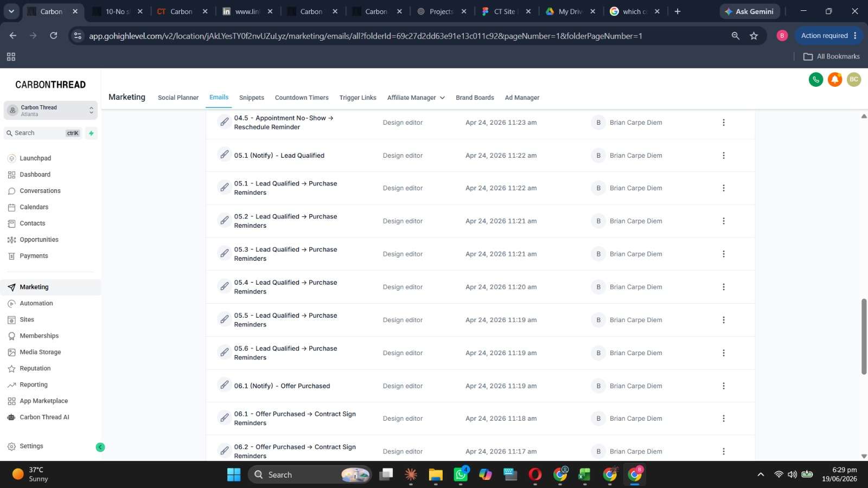Open Brand Boards tab
This screenshot has height=488, width=868.
point(475,98)
